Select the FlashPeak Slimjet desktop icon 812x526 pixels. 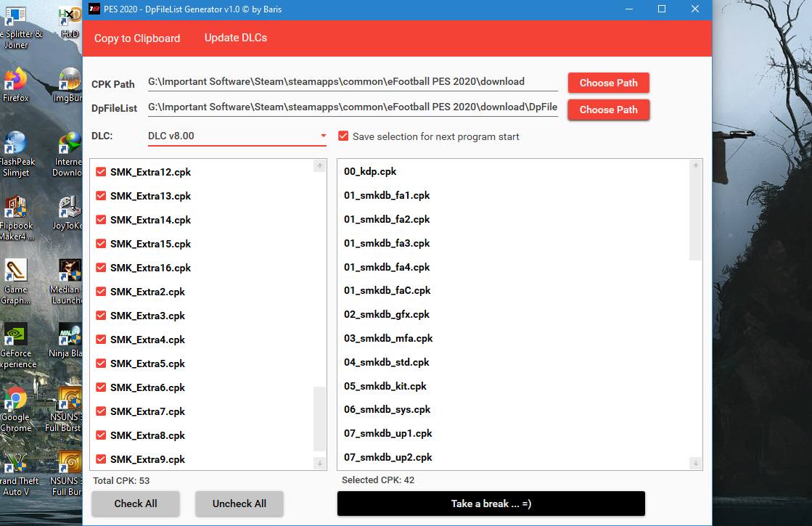tap(16, 155)
